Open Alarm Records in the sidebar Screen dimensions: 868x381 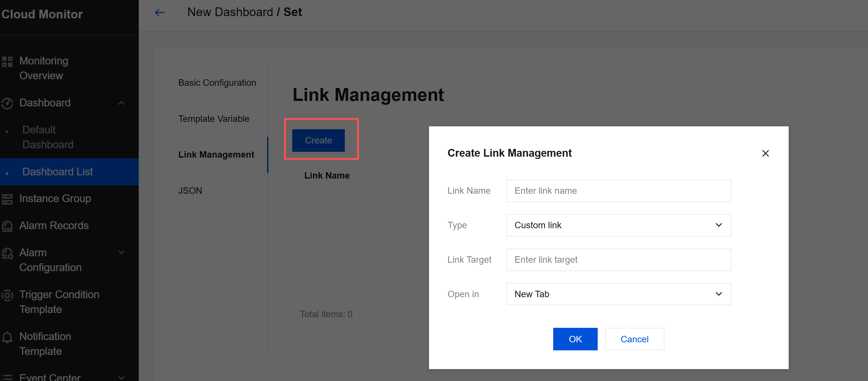(x=54, y=225)
